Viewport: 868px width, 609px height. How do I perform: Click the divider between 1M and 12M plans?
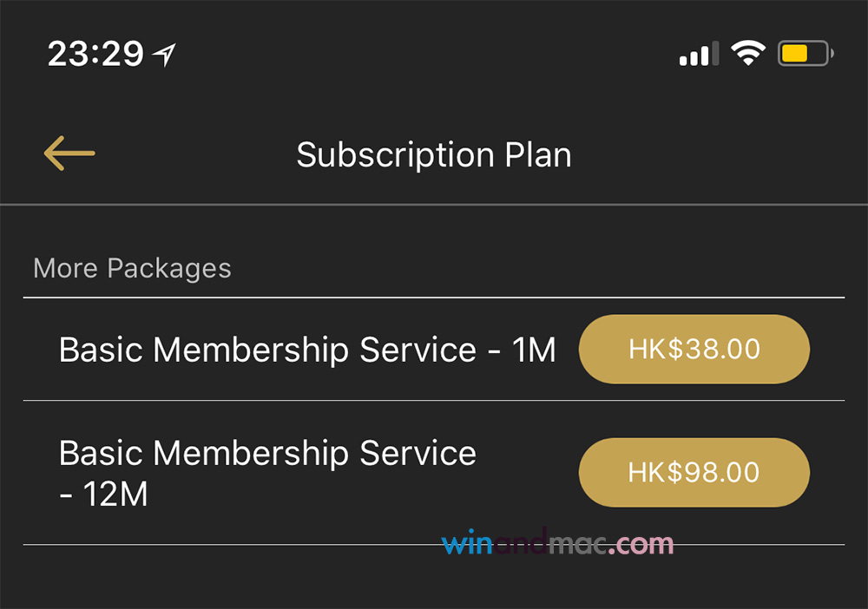434,401
